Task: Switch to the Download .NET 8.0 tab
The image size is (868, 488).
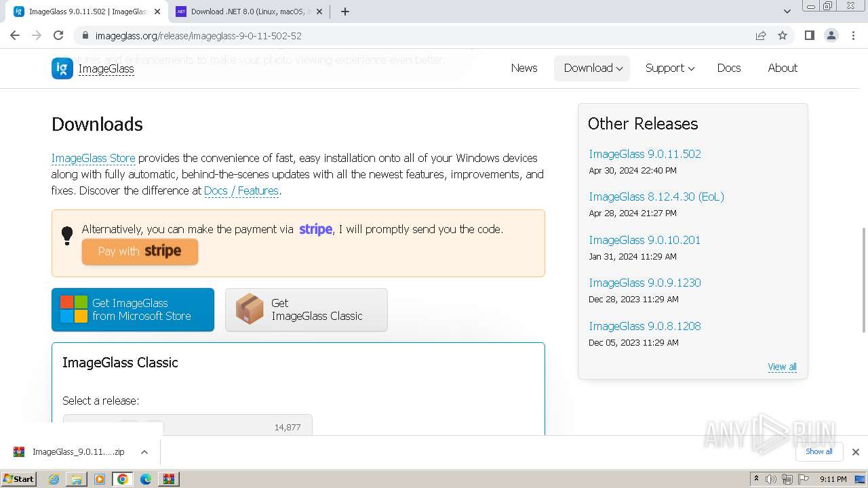Action: click(250, 12)
